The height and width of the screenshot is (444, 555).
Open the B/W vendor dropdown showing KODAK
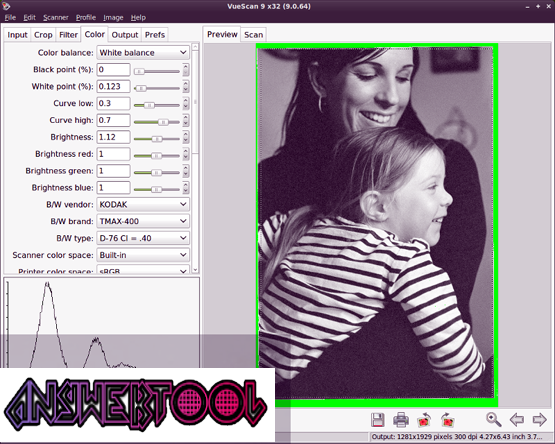click(x=143, y=204)
